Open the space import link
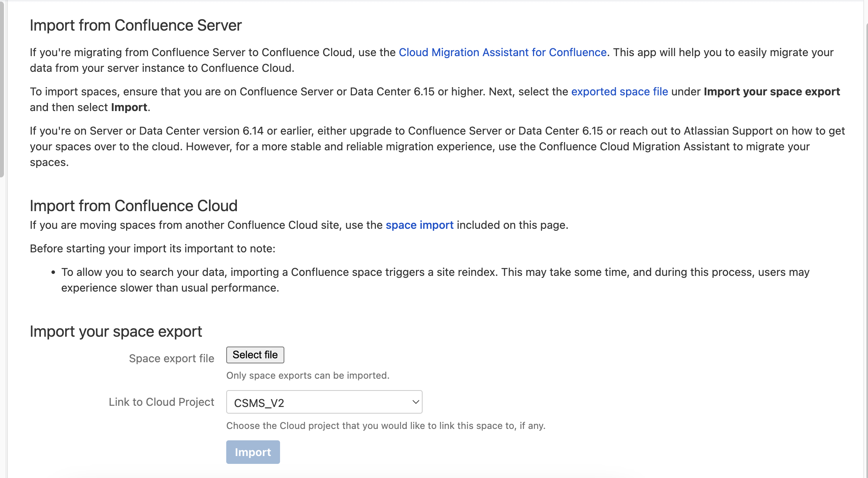868x478 pixels. point(419,225)
